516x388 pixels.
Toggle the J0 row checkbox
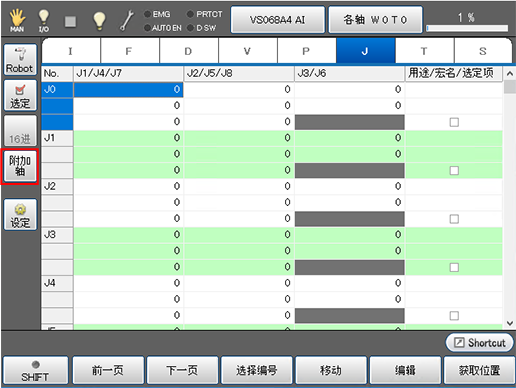click(454, 122)
